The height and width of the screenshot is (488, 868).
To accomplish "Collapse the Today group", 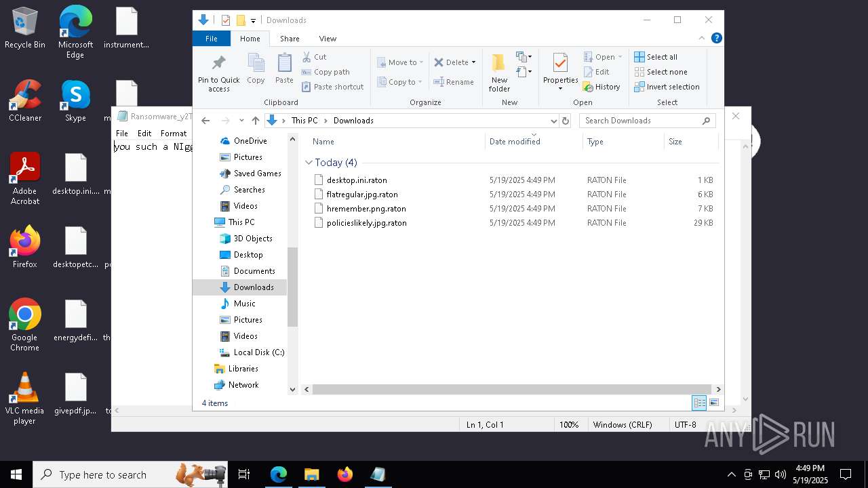I will tap(309, 163).
